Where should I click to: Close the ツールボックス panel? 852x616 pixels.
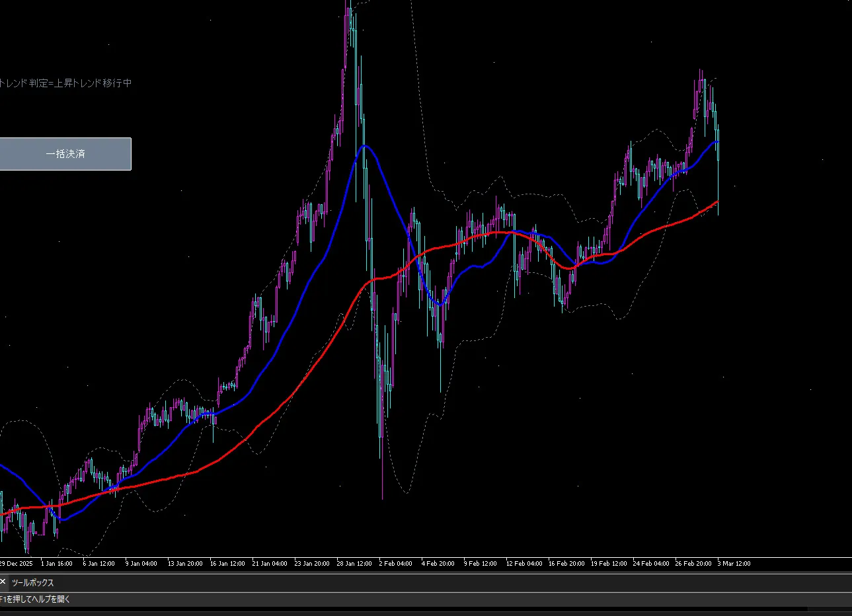pos(3,582)
